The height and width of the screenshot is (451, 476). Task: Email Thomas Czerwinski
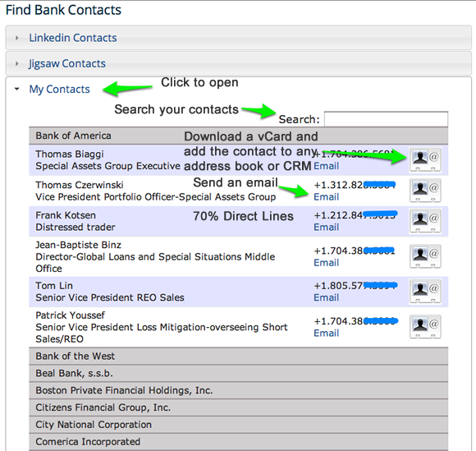pos(326,196)
